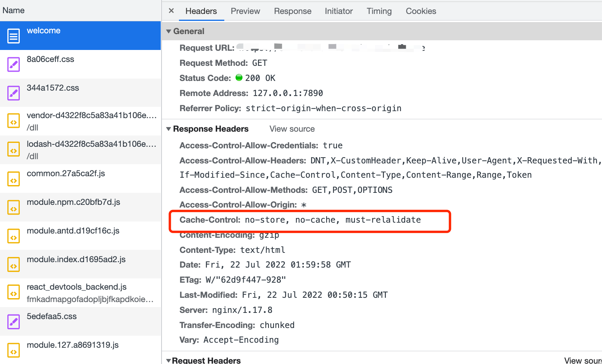Click the stylesheet icon for 5edefaa5.css

click(x=14, y=322)
